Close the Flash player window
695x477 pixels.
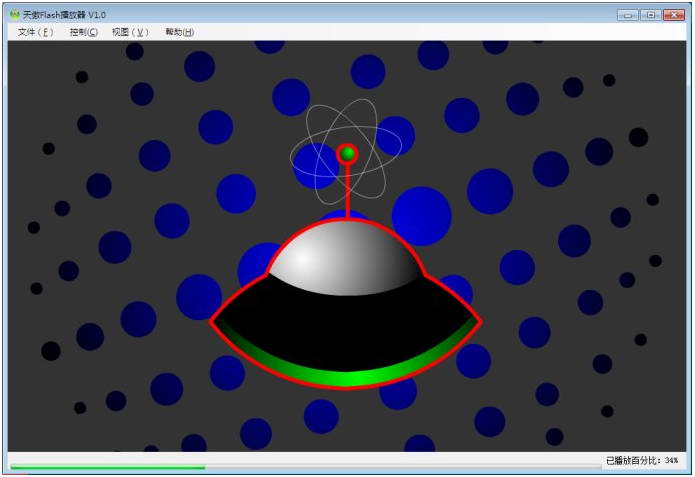pos(674,15)
